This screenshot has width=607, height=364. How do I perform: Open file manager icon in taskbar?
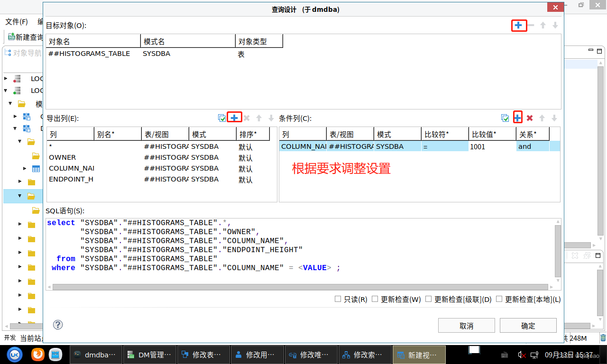pyautogui.click(x=56, y=354)
